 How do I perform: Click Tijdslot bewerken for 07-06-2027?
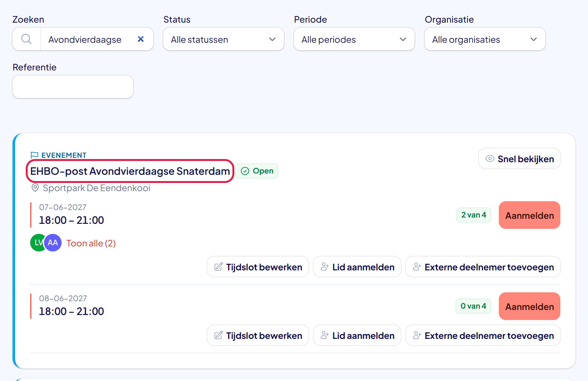coord(258,267)
